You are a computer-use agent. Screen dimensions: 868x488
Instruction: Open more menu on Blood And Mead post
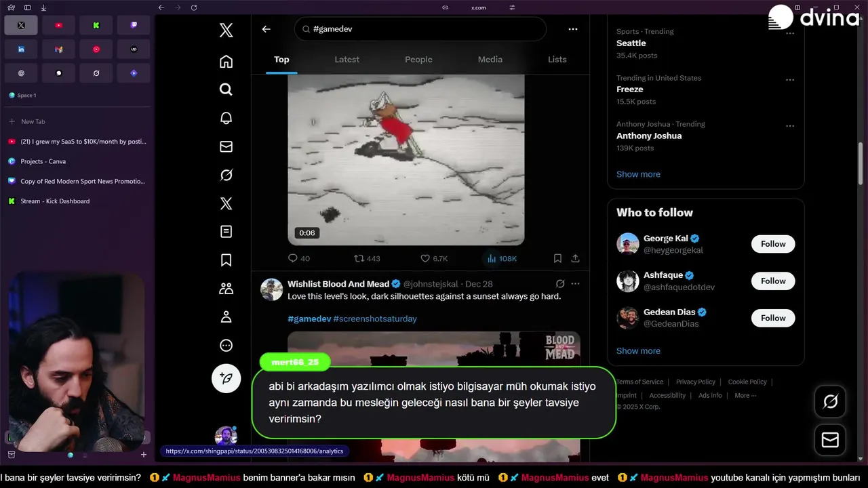coord(576,284)
